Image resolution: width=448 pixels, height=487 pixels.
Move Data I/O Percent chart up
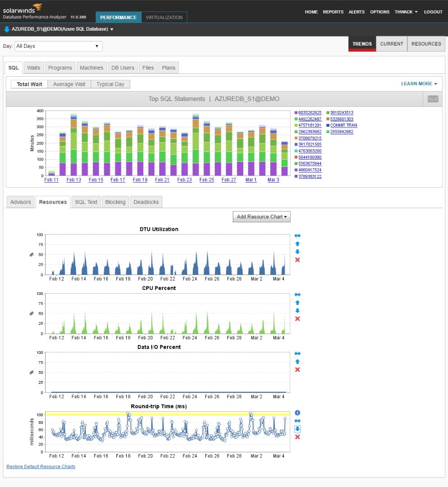click(297, 362)
